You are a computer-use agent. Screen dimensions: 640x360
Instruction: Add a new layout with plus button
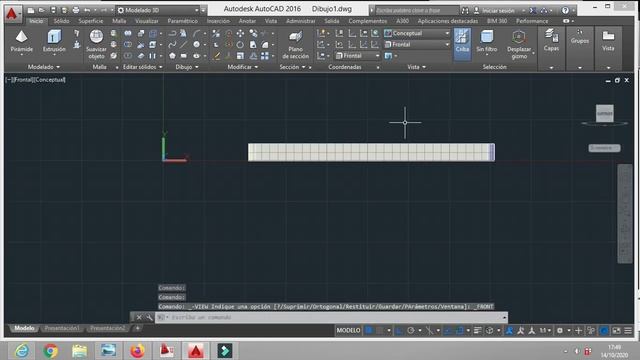pyautogui.click(x=138, y=328)
